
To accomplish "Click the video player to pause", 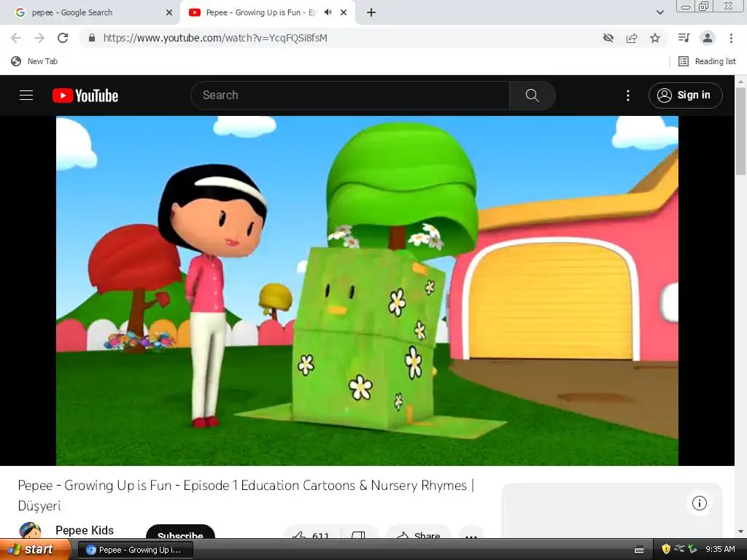I will coord(367,290).
